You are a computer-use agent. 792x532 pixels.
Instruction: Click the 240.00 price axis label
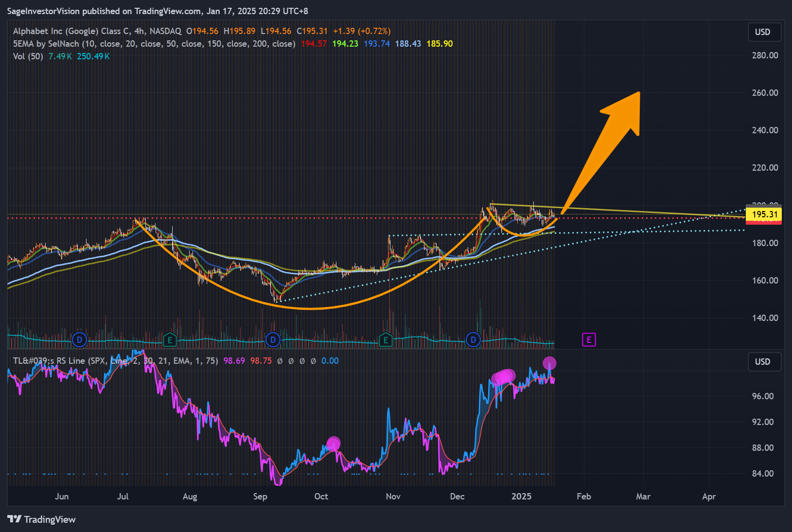tap(765, 130)
